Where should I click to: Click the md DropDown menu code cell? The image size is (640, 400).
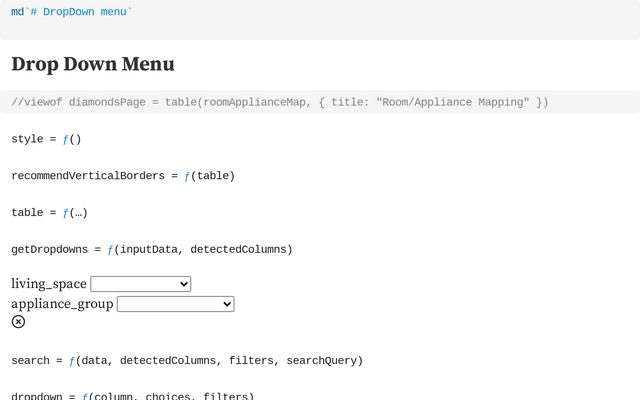(x=72, y=12)
